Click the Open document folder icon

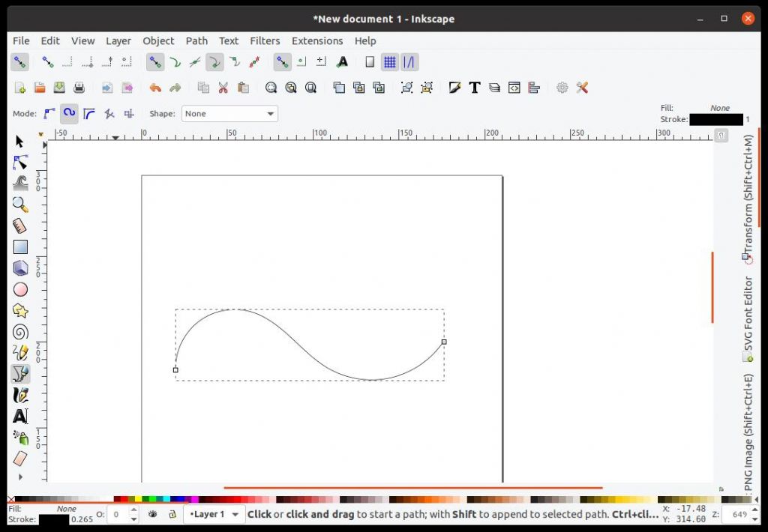tap(40, 88)
